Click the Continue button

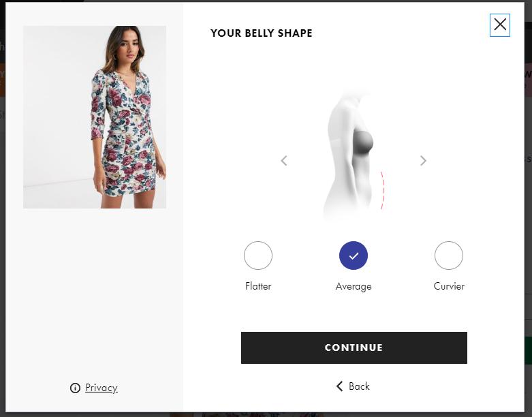tap(354, 347)
